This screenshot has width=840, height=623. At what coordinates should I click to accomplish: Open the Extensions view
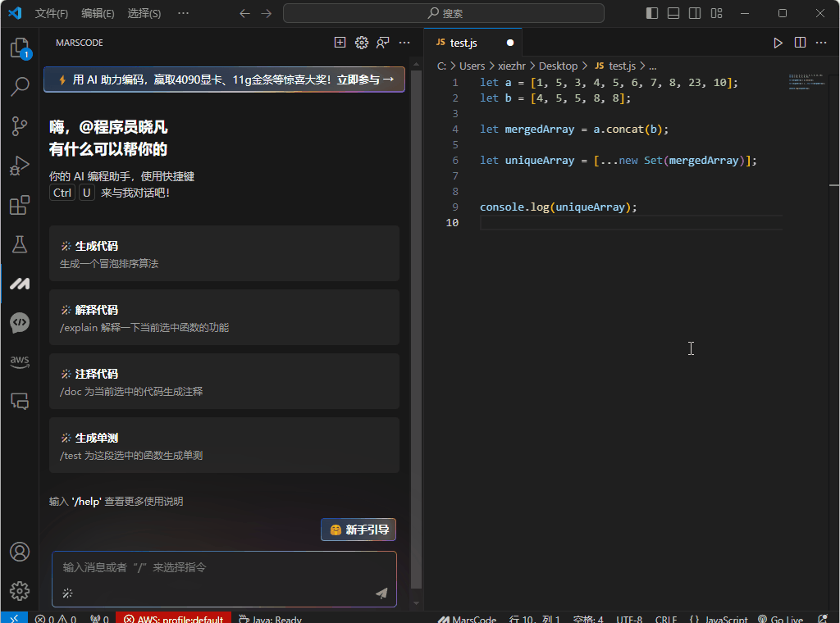(x=20, y=205)
